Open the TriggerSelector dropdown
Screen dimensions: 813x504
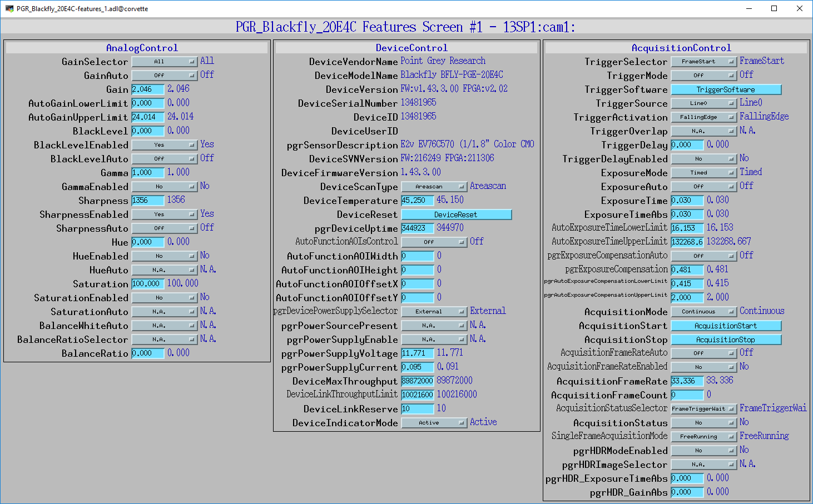coord(704,62)
